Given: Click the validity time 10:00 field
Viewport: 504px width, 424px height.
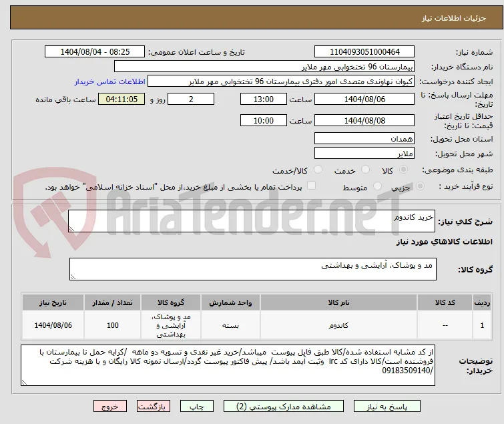Looking at the screenshot, I should point(264,121).
